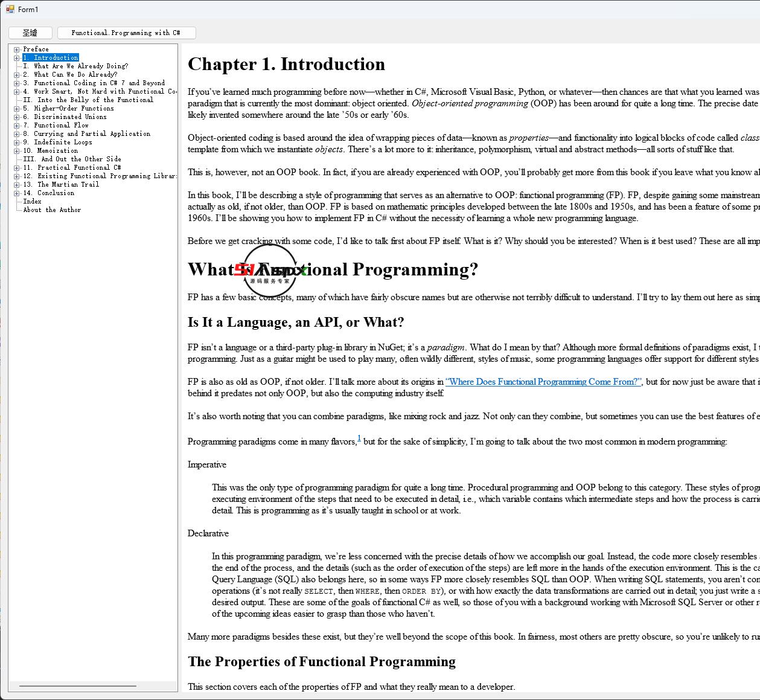Expand 6. Discriminated Unions node
The height and width of the screenshot is (700, 760).
click(17, 117)
